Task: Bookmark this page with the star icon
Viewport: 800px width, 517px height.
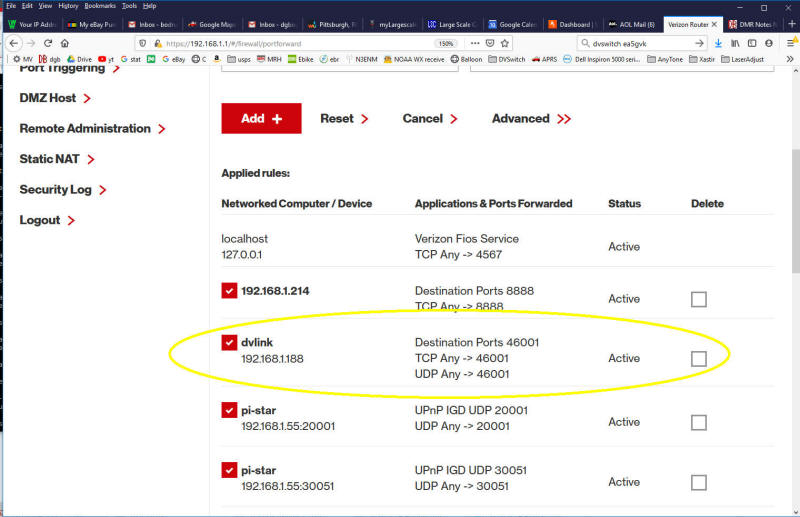Action: pyautogui.click(x=505, y=43)
